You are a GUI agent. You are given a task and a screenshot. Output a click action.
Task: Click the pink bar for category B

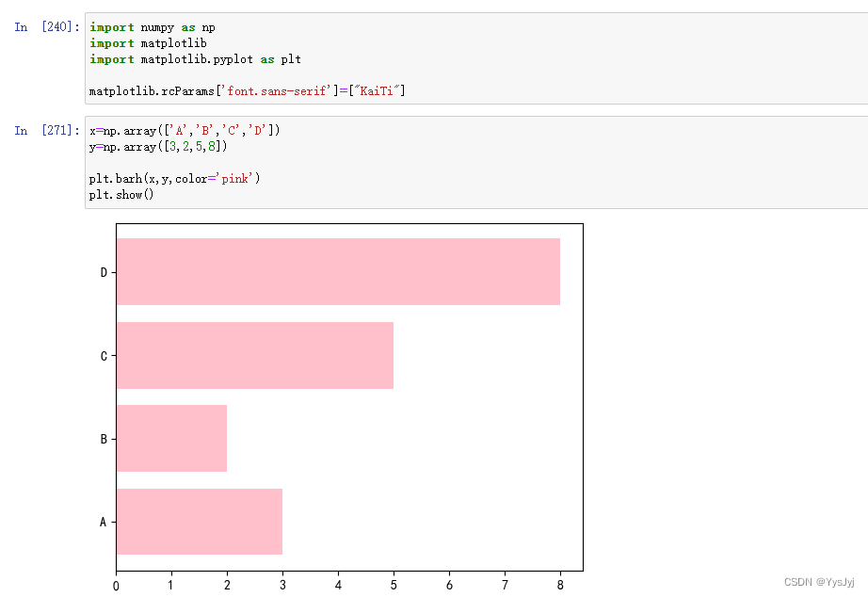point(171,438)
